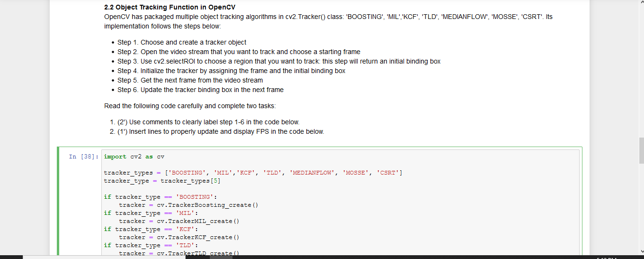Click the heading '2.2 Object Tracking Function in OpenCV'
The width and height of the screenshot is (644, 259).
pos(170,8)
